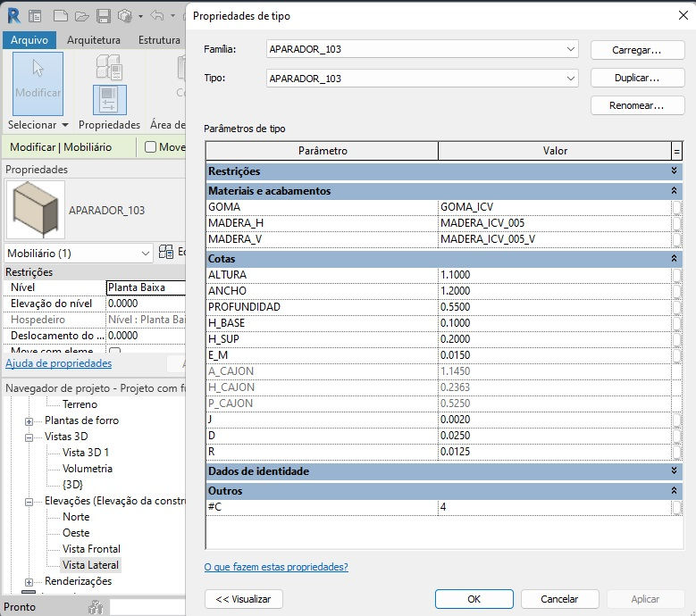The width and height of the screenshot is (696, 616).
Task: Toggle the Move com elementos checkbox
Action: click(x=115, y=351)
